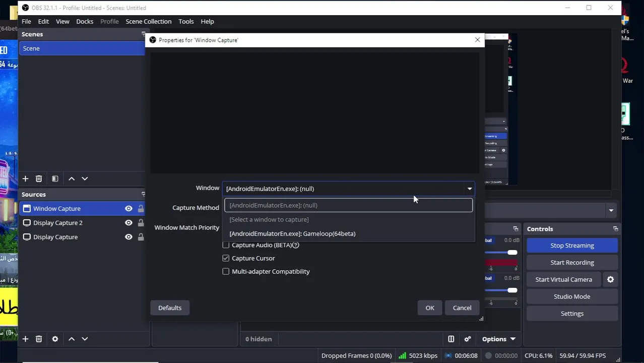The image size is (644, 363).
Task: Move the scene down with the arrow
Action: 85,178
